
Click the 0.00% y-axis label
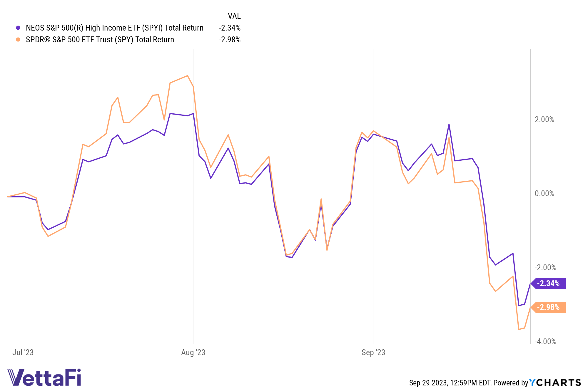(x=544, y=194)
